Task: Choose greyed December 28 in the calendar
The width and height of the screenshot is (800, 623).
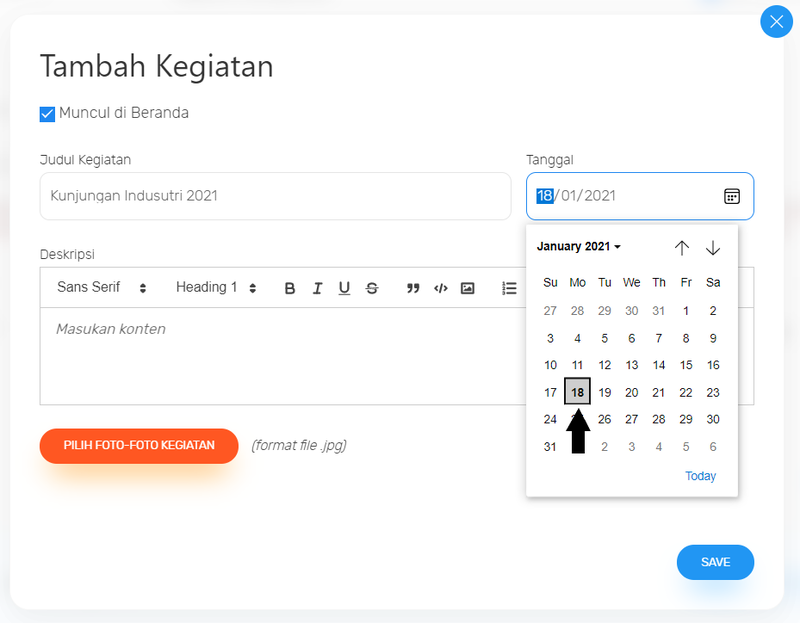Action: [x=577, y=311]
